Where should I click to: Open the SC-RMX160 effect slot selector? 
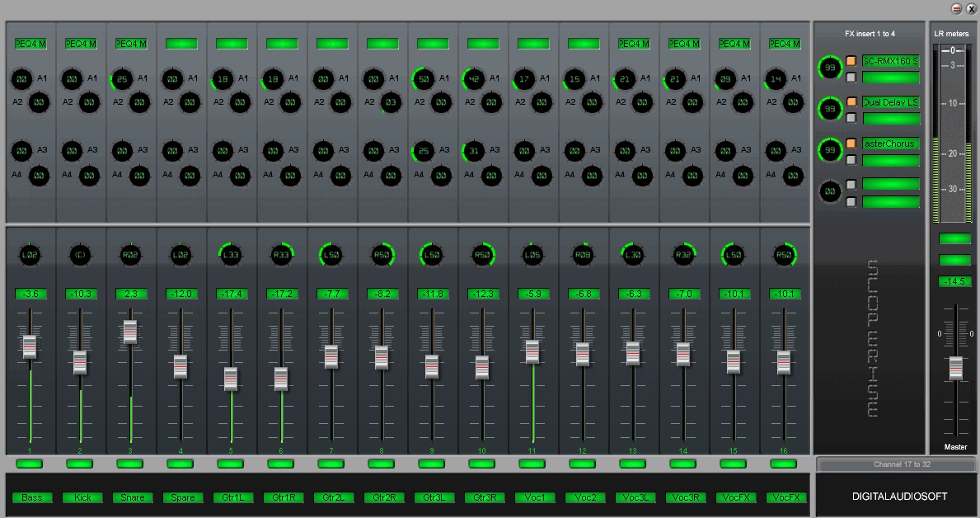coord(891,60)
